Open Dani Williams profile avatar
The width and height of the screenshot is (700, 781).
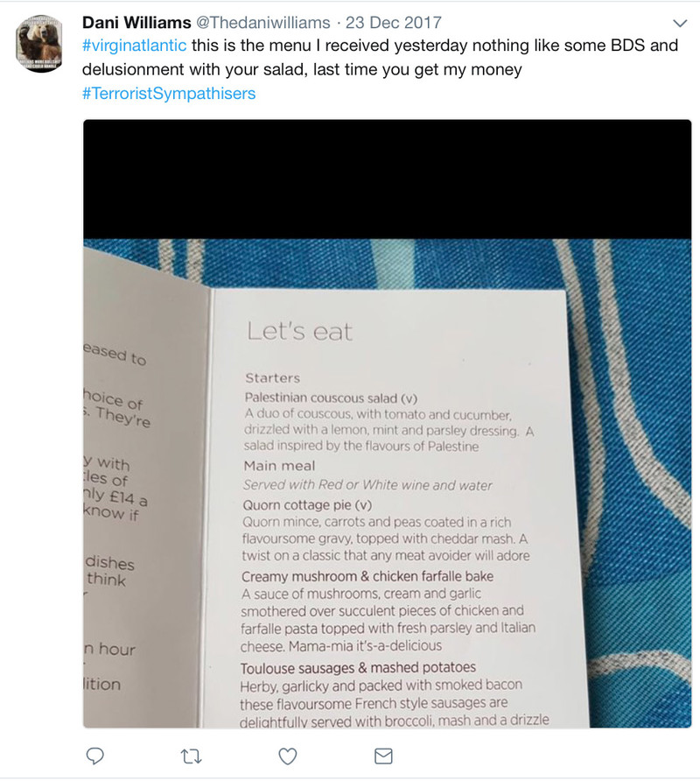(39, 43)
